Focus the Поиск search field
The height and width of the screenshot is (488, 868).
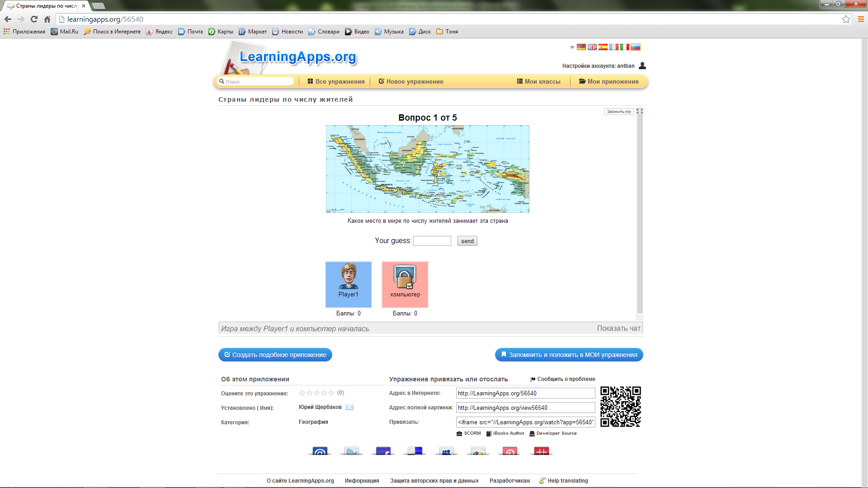(256, 81)
